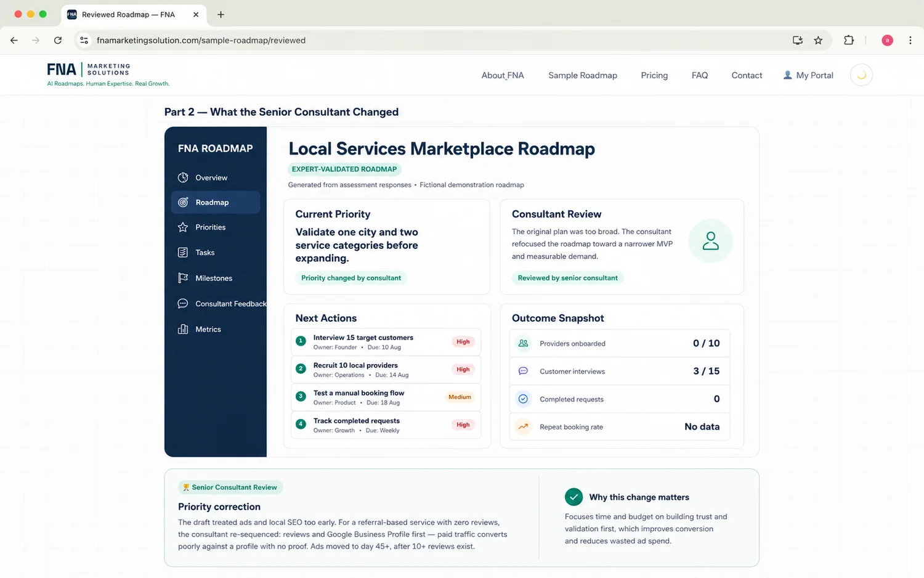
Task: Click the step 1 number badge
Action: click(301, 341)
